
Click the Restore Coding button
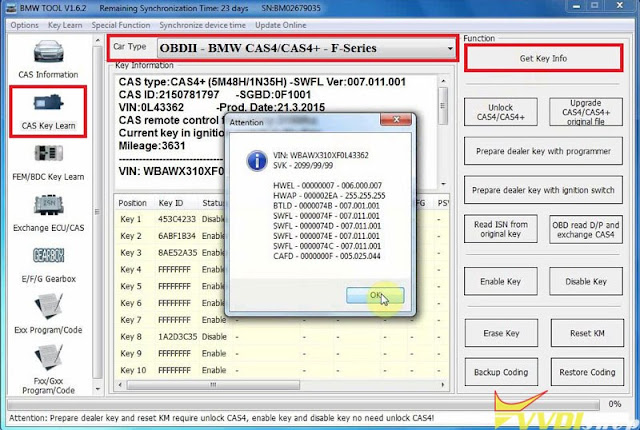[587, 372]
